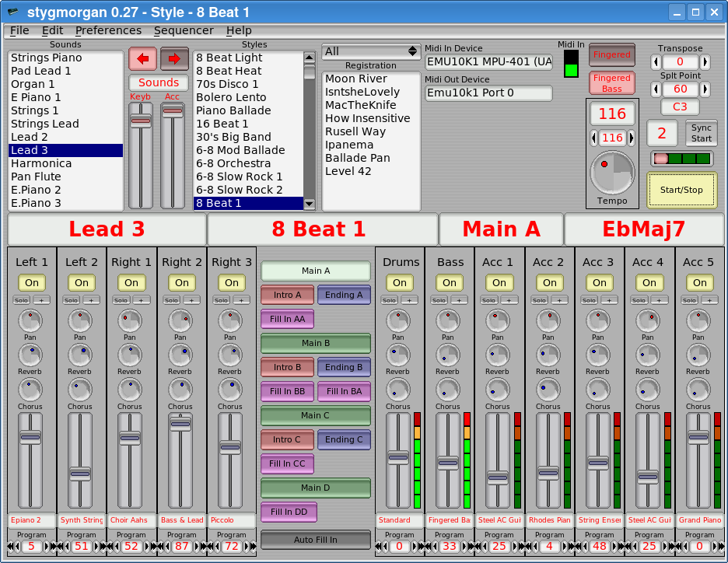Viewport: 728px width, 563px height.
Task: Open the All category dropdown above Registration
Action: coord(371,51)
